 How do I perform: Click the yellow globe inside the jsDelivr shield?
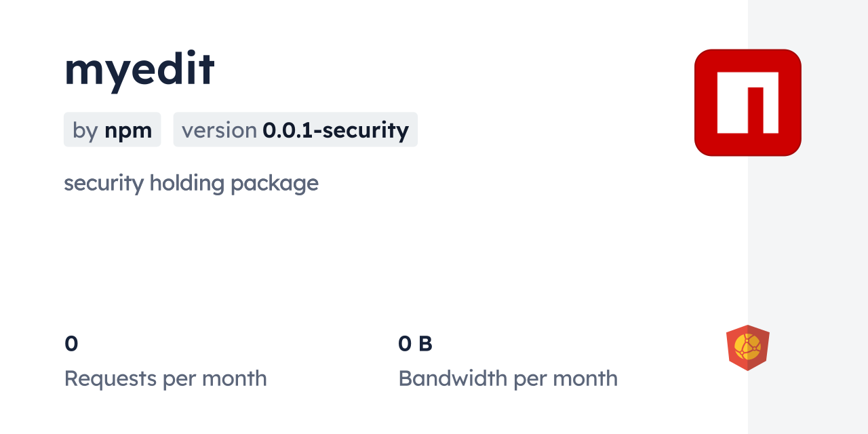coord(747,347)
